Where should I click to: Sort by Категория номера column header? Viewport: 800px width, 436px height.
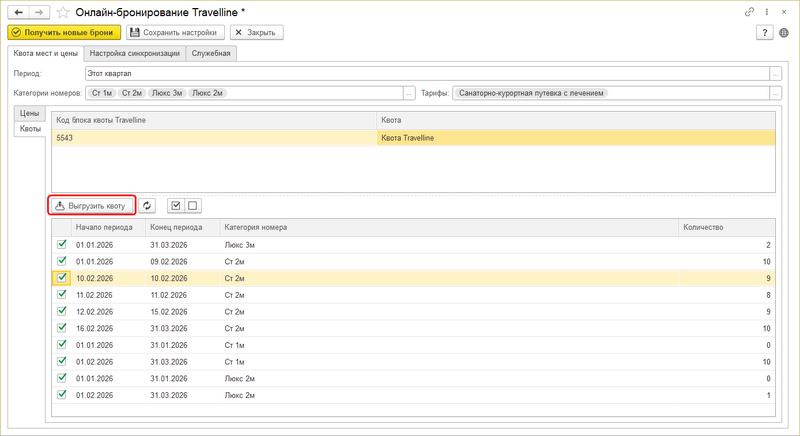click(x=449, y=227)
